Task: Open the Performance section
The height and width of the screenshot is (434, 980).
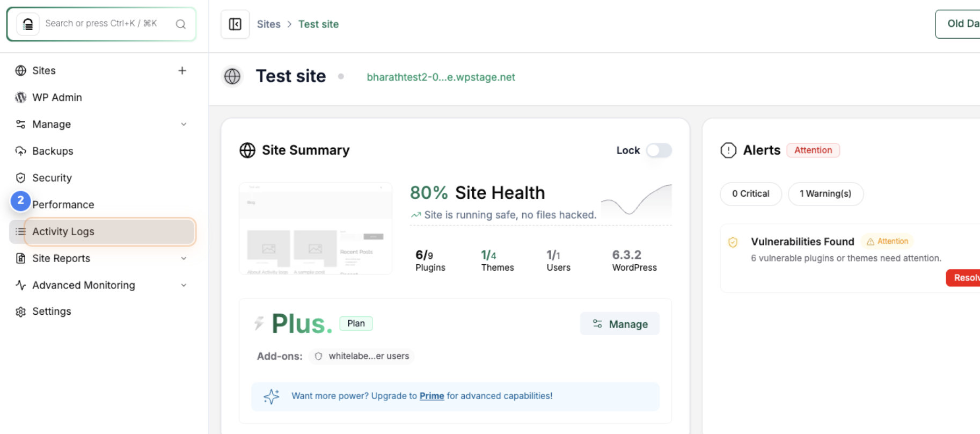Action: (x=63, y=205)
